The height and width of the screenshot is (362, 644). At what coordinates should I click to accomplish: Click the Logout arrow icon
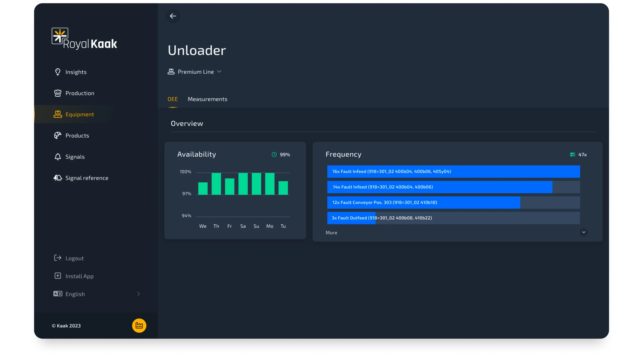58,258
